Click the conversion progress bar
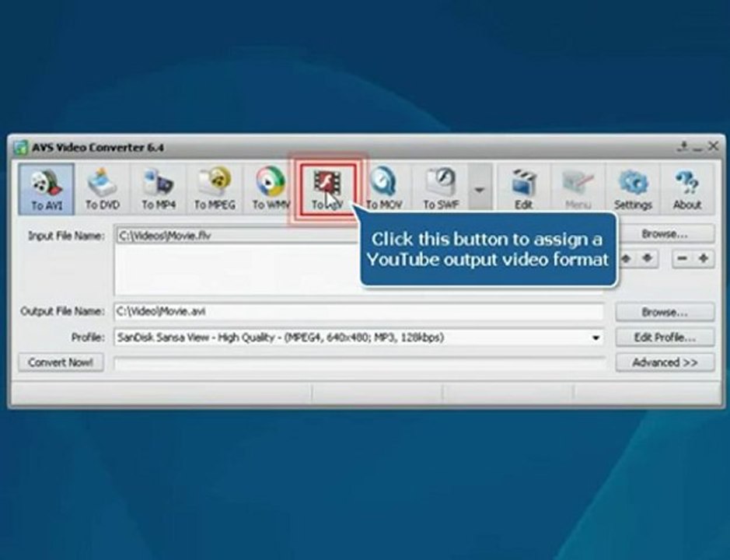 point(359,362)
